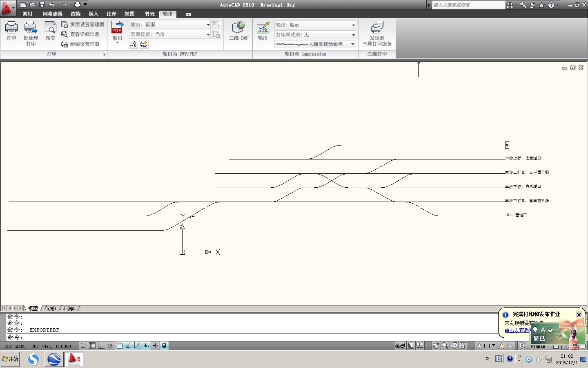The width and height of the screenshot is (588, 368).
Task: Click the page setup override icon
Action: coord(216,34)
